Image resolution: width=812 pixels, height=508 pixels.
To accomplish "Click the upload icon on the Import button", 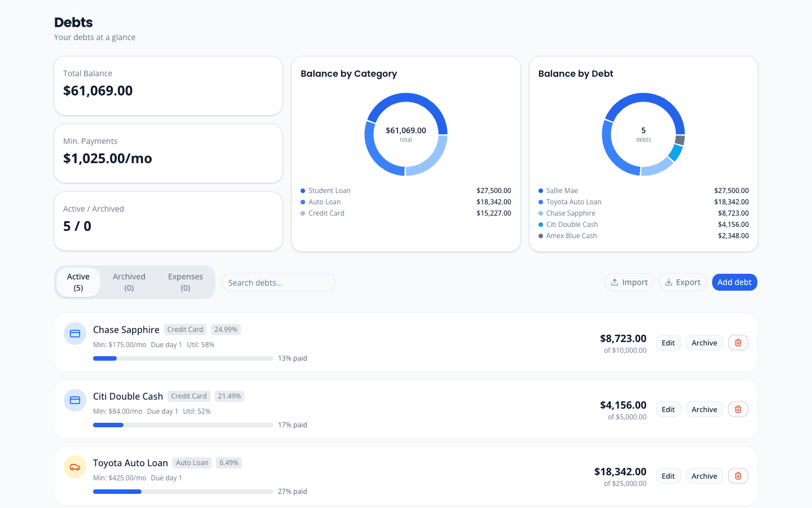I will pos(614,282).
